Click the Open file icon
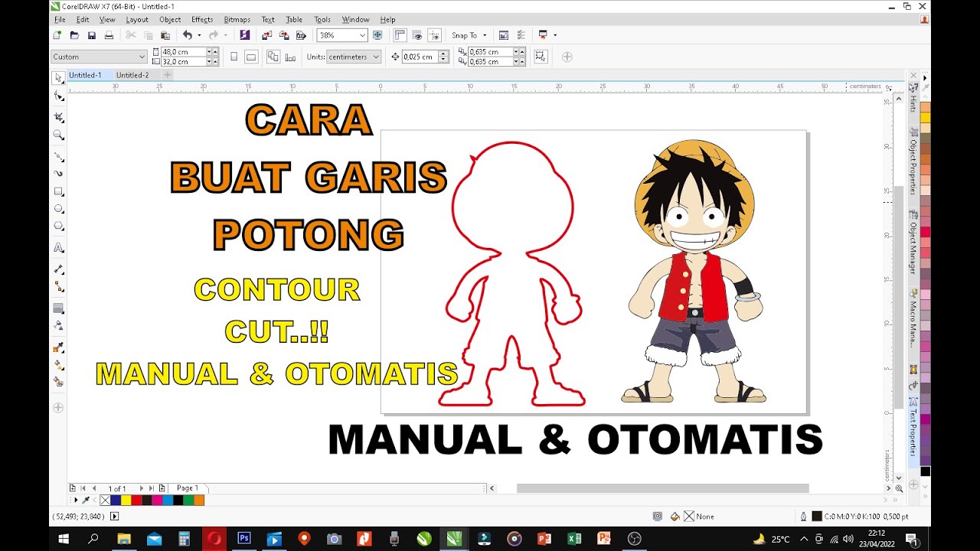 [74, 35]
